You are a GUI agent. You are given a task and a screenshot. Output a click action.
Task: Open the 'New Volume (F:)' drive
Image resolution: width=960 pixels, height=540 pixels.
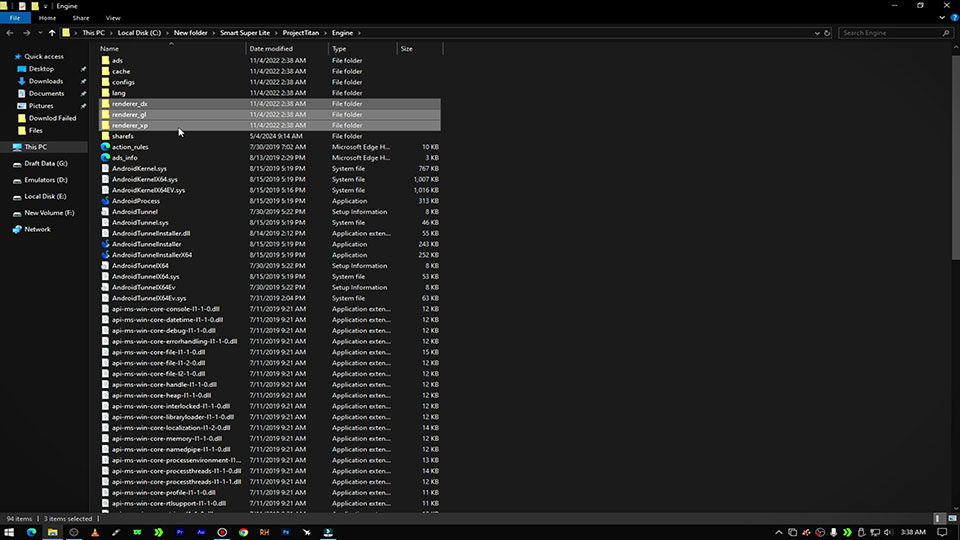click(49, 213)
